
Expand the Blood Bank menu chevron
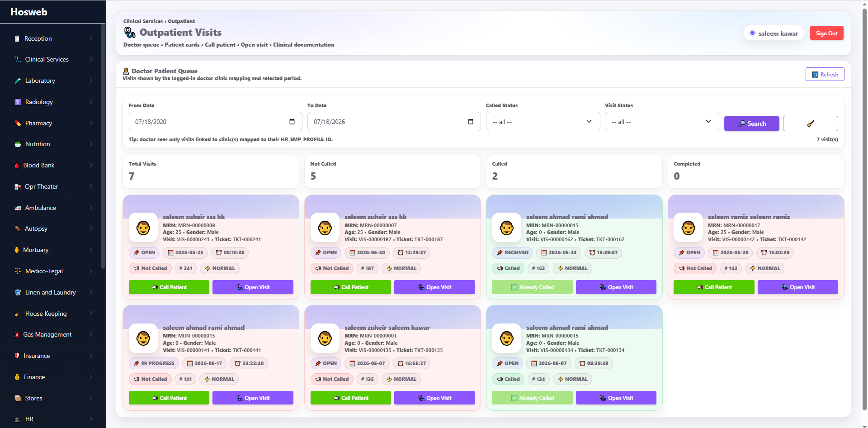[91, 165]
